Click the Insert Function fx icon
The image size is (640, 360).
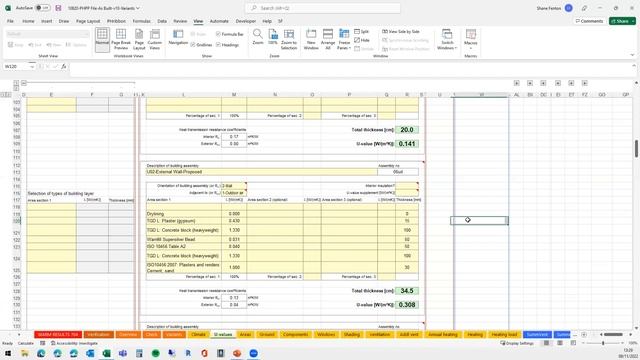pyautogui.click(x=64, y=66)
